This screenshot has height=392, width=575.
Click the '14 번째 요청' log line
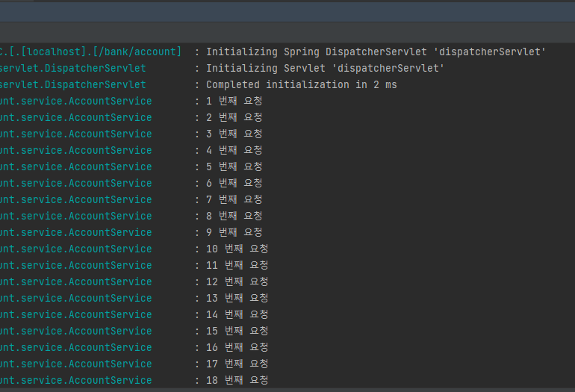(x=237, y=314)
